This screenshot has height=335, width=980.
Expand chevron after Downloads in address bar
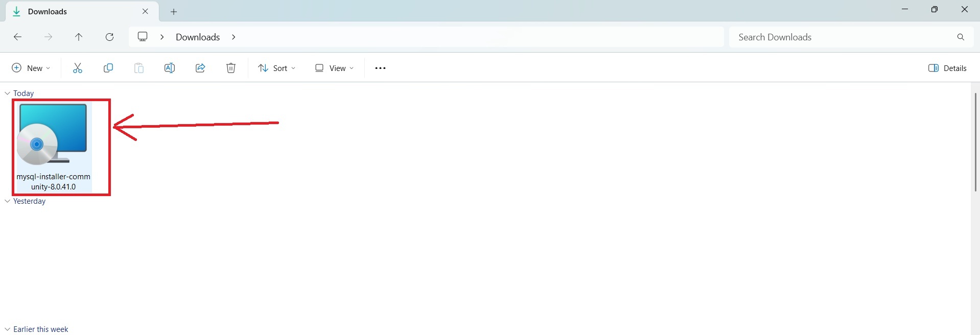234,37
